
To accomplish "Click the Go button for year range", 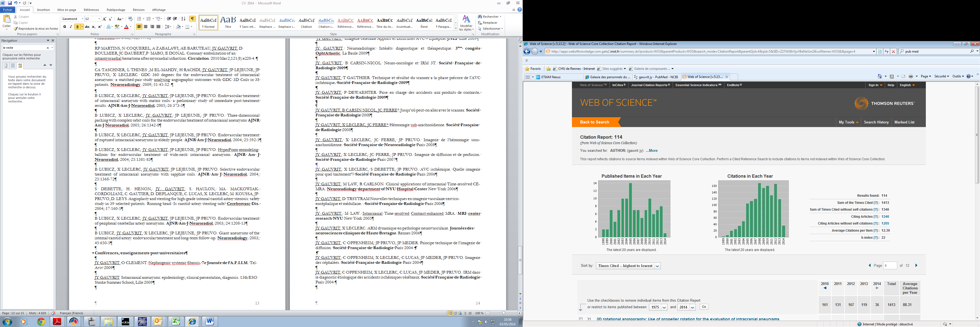I will click(x=704, y=307).
